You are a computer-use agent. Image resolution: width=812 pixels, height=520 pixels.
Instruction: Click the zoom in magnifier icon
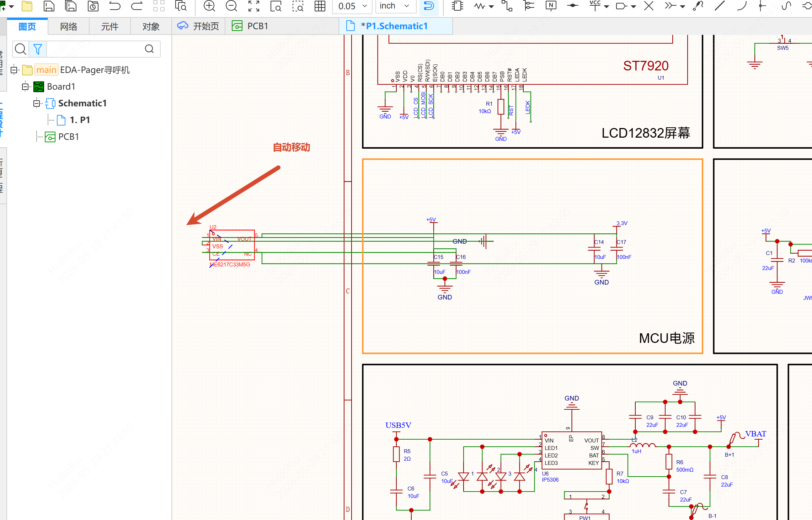tap(209, 6)
